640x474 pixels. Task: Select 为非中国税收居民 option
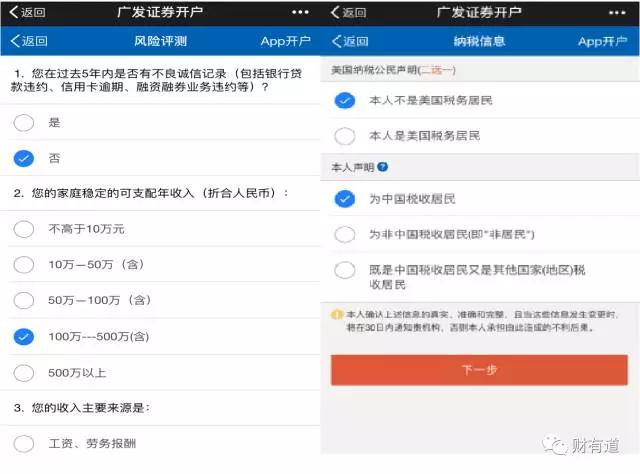coord(345,234)
